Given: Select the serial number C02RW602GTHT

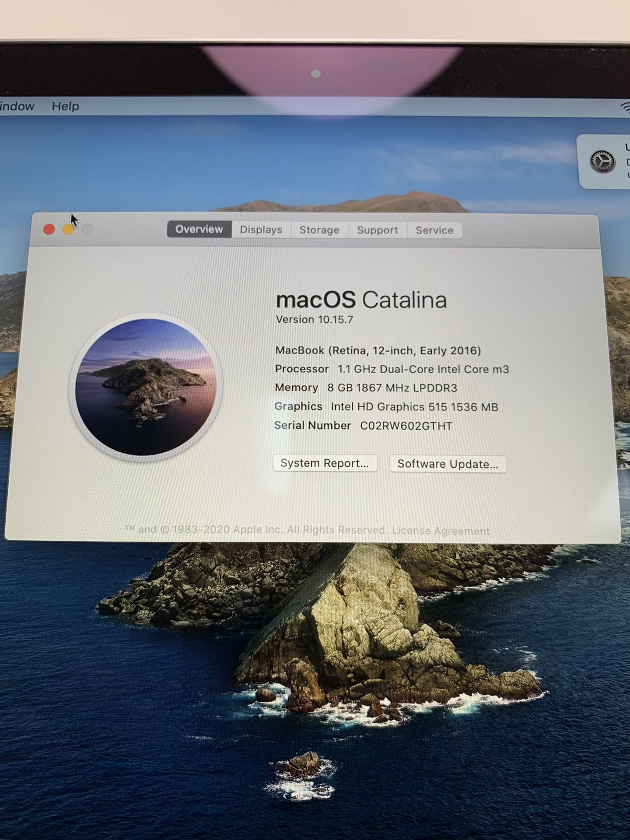Looking at the screenshot, I should [x=406, y=426].
